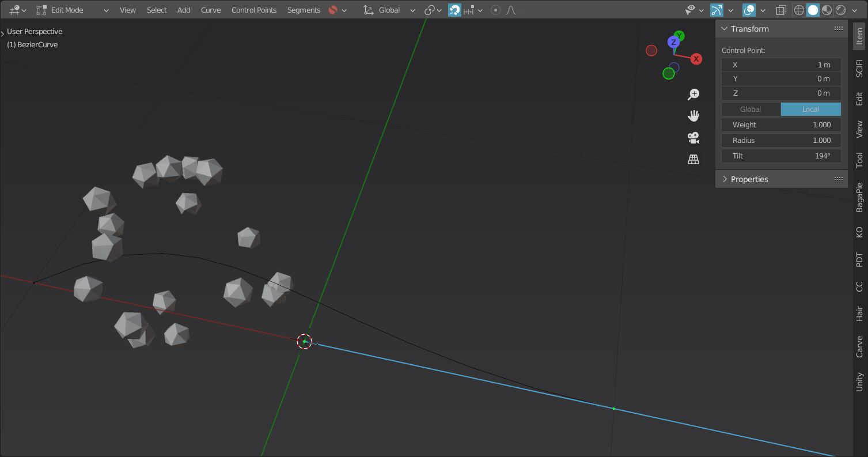868x457 pixels.
Task: Toggle viewport overlays
Action: pos(749,10)
